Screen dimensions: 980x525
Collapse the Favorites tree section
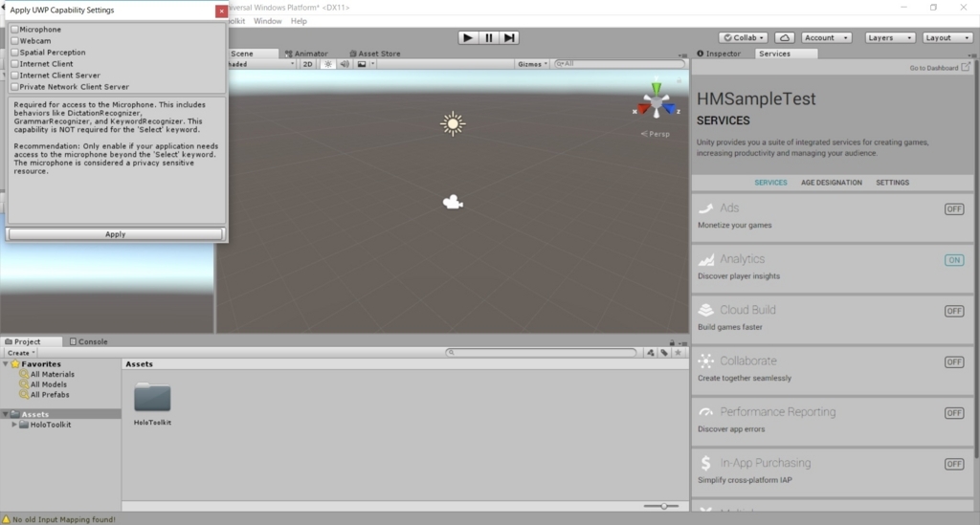6,363
